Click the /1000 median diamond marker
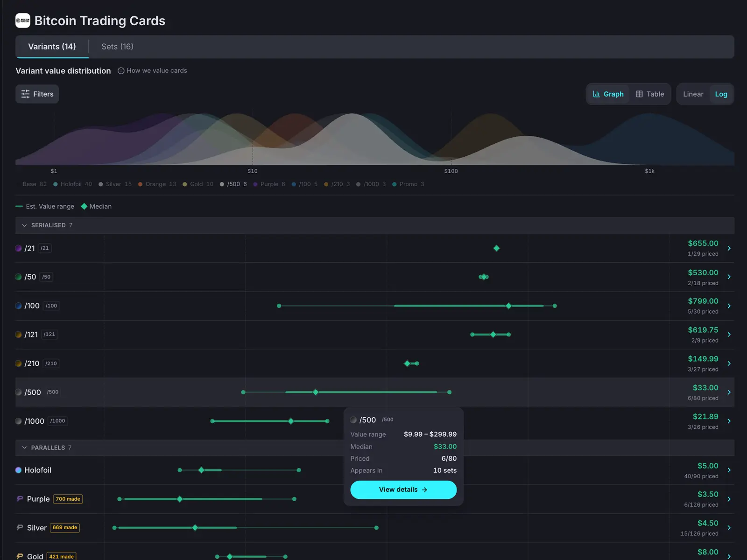Image resolution: width=747 pixels, height=560 pixels. pos(291,421)
